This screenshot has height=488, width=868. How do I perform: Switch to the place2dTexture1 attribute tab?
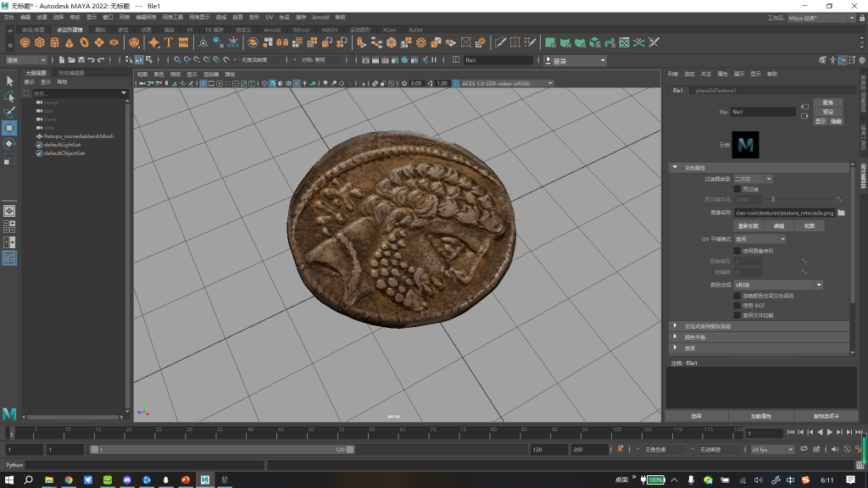coord(715,90)
